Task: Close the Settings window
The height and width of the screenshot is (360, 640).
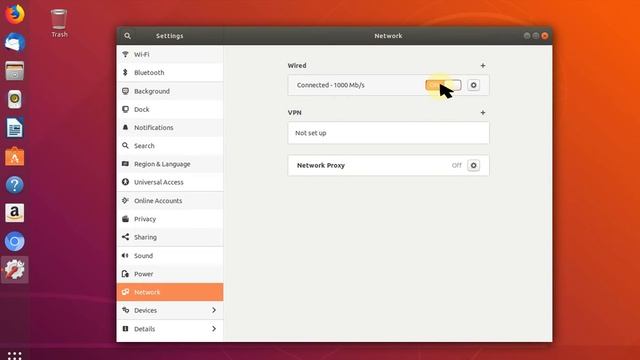Action: point(544,36)
